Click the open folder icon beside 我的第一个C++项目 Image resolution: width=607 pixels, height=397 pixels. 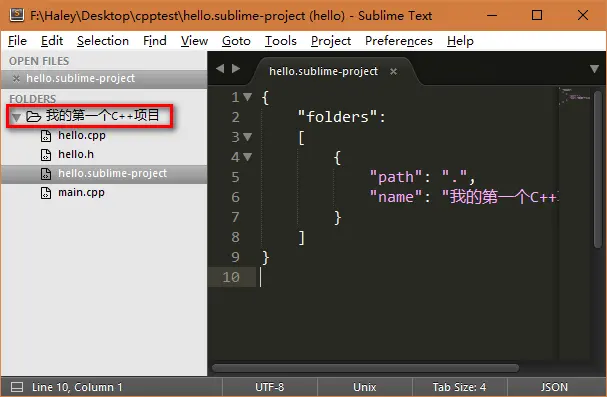coord(33,116)
